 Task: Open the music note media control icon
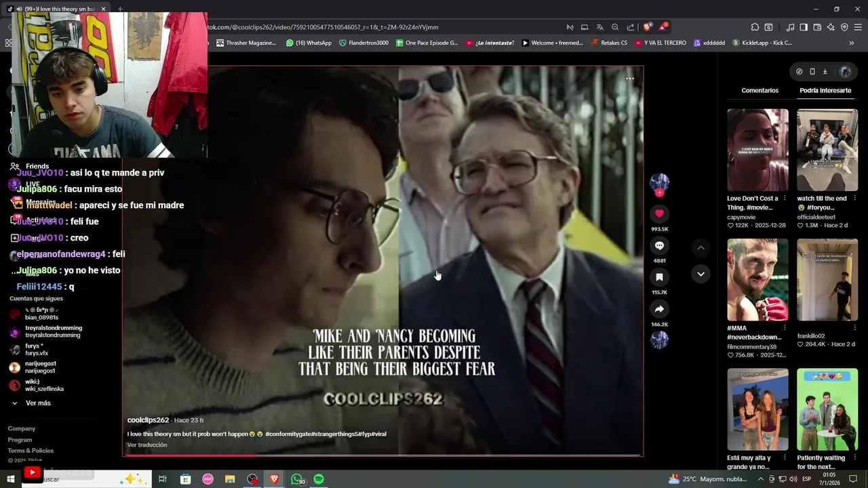click(790, 27)
